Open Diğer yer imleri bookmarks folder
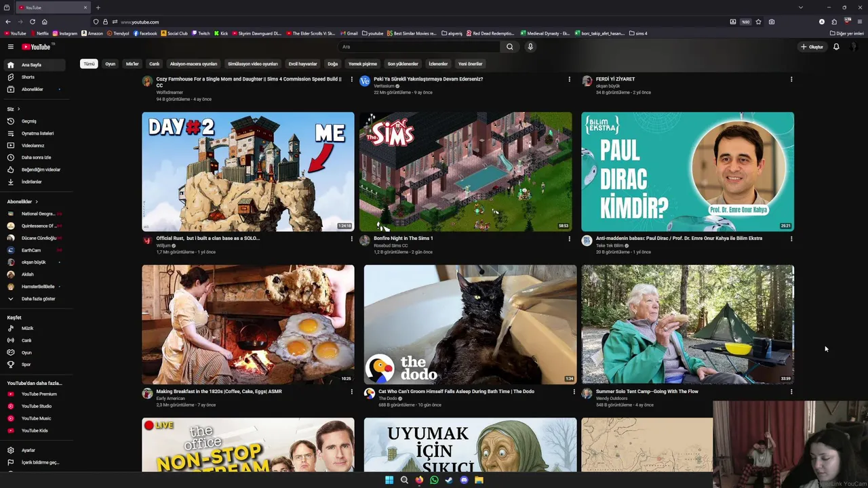This screenshot has height=488, width=868. [848, 33]
